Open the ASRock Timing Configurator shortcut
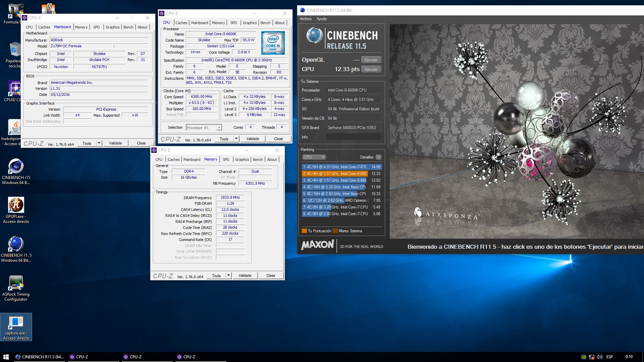The height and width of the screenshot is (362, 644). [x=16, y=288]
